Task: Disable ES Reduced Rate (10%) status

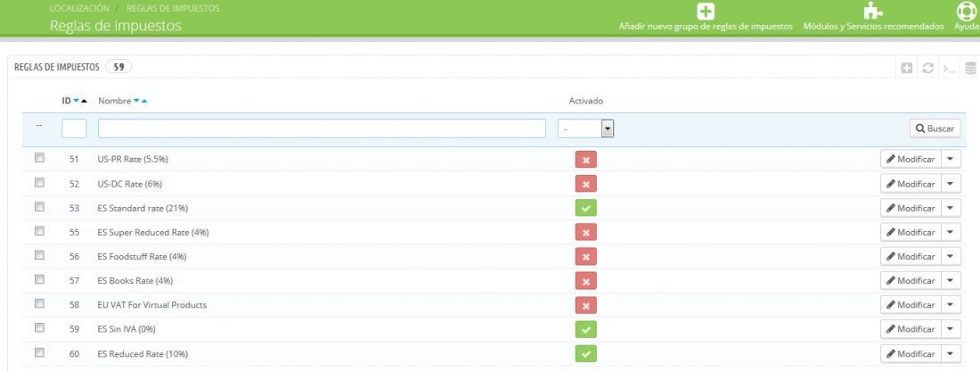Action: point(585,354)
